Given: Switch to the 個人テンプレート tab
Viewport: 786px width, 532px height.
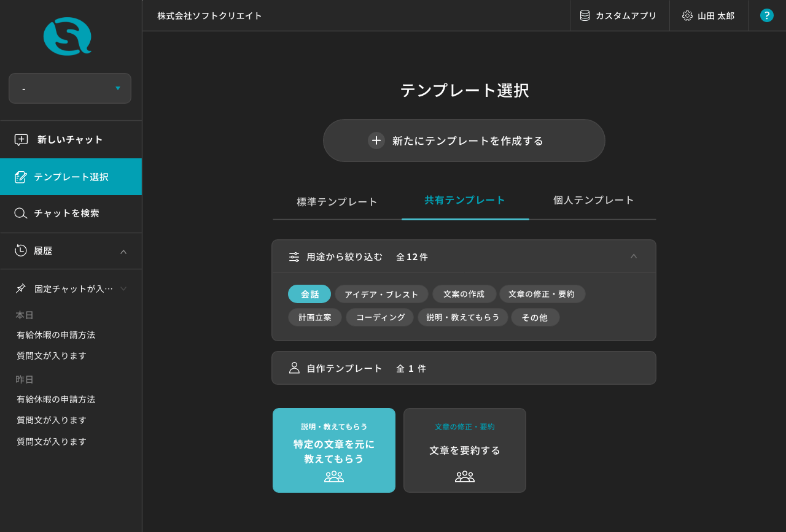Looking at the screenshot, I should click(x=593, y=200).
